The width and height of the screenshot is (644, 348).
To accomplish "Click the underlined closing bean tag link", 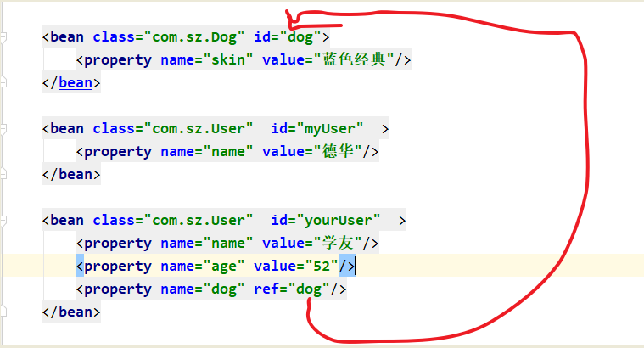I will pos(76,83).
